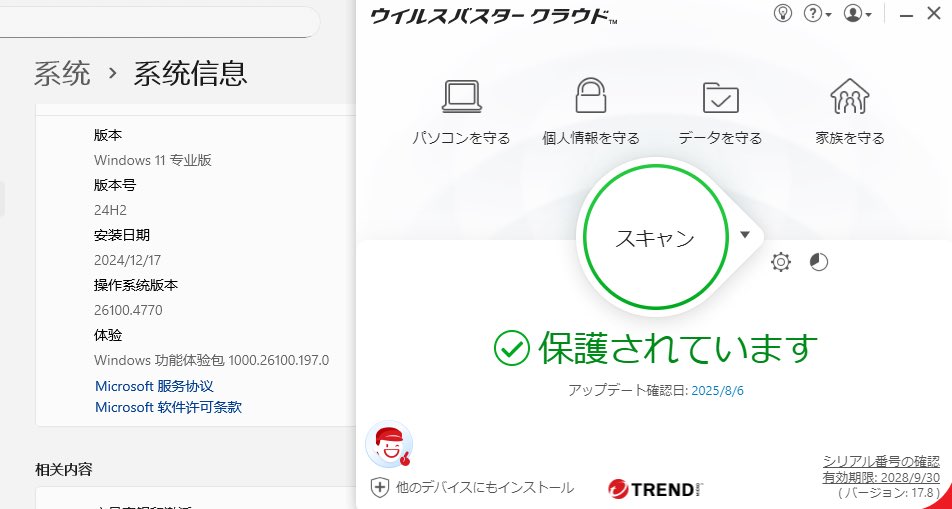Click 系统 breadcrumb in Settings window
This screenshot has width=952, height=509.
point(62,73)
